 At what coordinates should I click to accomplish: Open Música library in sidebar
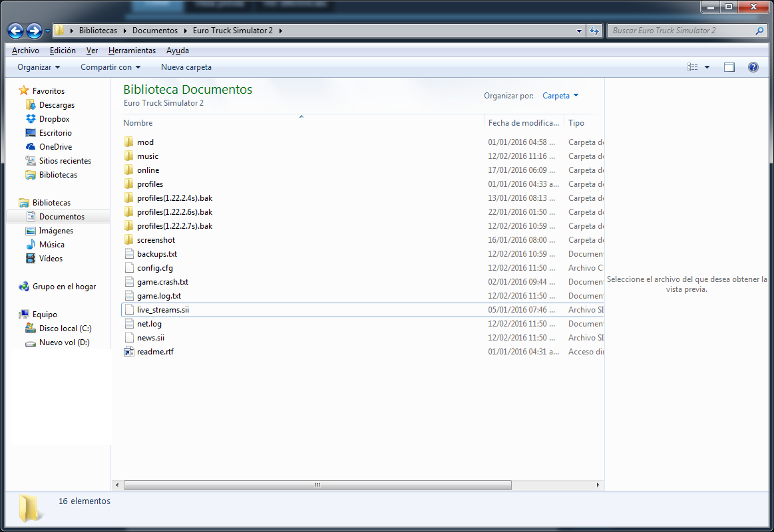[51, 245]
